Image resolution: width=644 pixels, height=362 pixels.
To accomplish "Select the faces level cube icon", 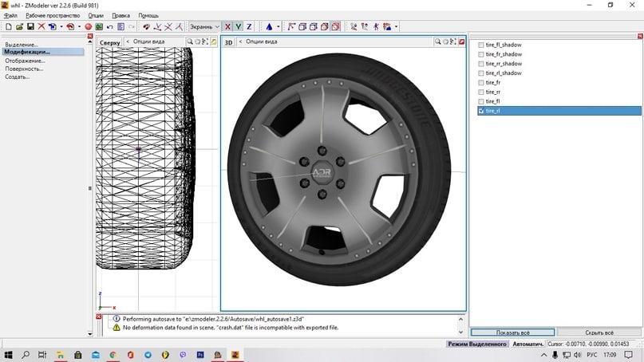I will [314, 26].
